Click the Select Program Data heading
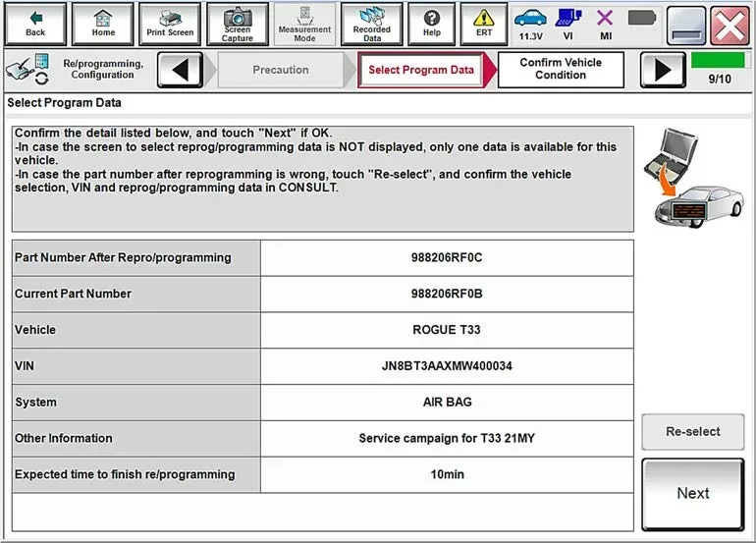Image resolution: width=756 pixels, height=543 pixels. point(64,103)
